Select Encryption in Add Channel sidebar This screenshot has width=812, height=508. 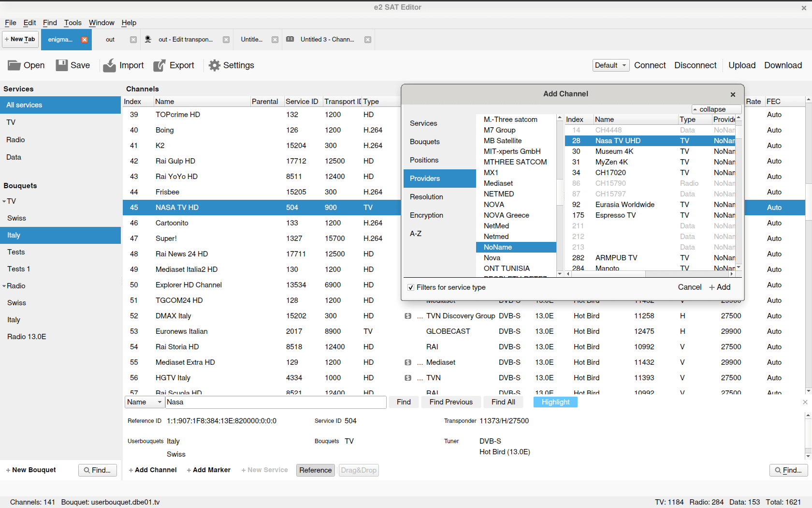(426, 215)
